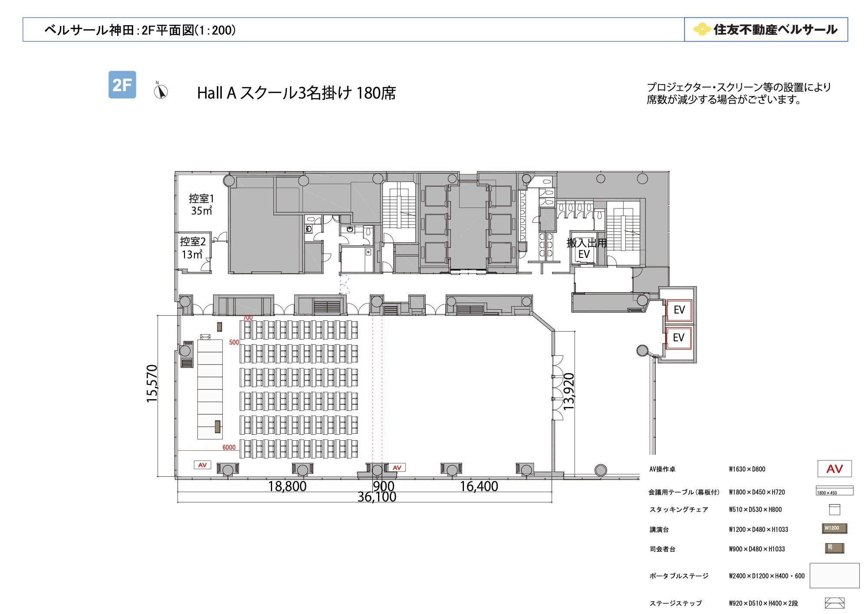Click the AV desk near the 900 partition
868x614 pixels.
click(x=397, y=468)
